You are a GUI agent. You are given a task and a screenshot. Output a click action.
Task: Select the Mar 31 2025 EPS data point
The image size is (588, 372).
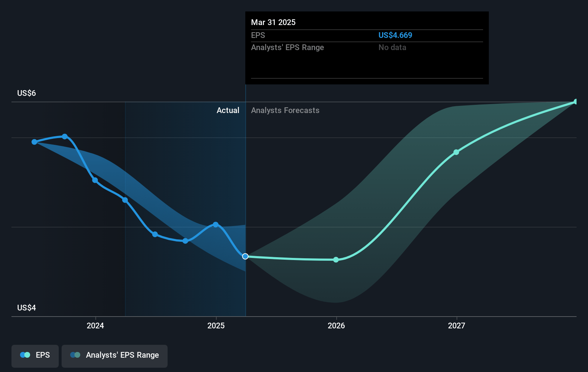(x=245, y=256)
